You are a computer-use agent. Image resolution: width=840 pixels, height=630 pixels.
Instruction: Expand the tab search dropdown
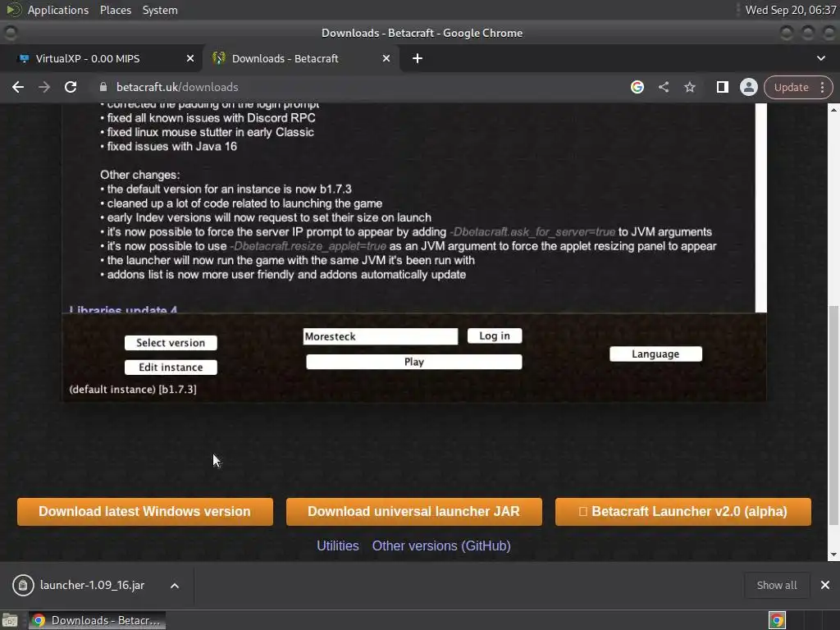[x=820, y=58]
